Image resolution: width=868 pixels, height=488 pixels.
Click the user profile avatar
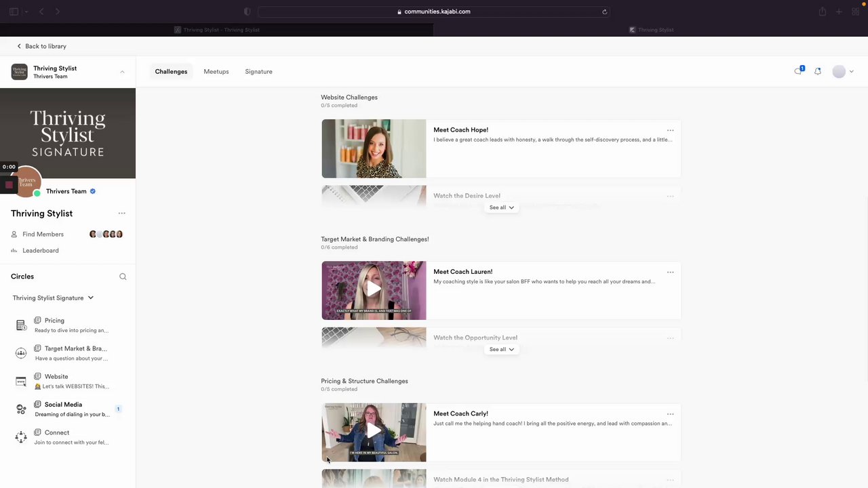coord(839,71)
